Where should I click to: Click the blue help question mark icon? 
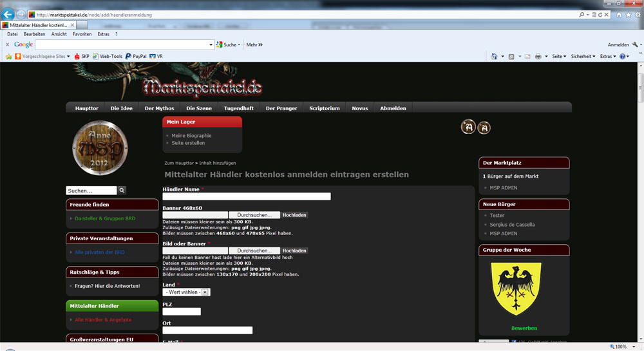tap(623, 56)
